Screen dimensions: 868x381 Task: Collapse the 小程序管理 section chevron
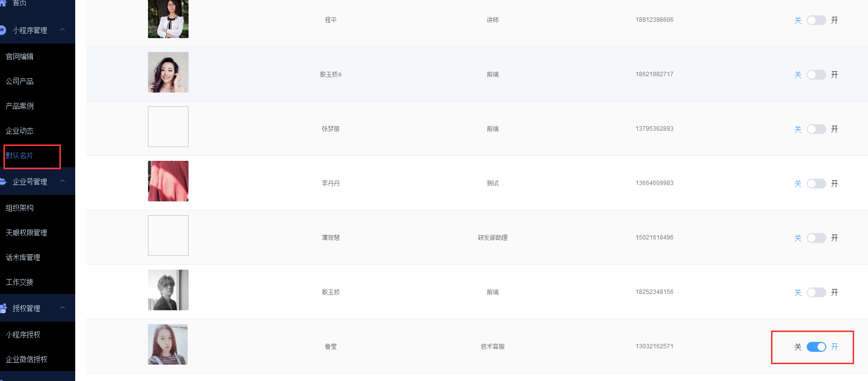[x=62, y=30]
